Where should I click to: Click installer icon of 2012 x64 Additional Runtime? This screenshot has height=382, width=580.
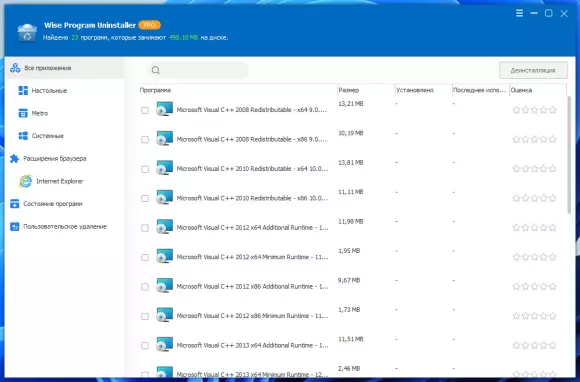click(x=164, y=227)
